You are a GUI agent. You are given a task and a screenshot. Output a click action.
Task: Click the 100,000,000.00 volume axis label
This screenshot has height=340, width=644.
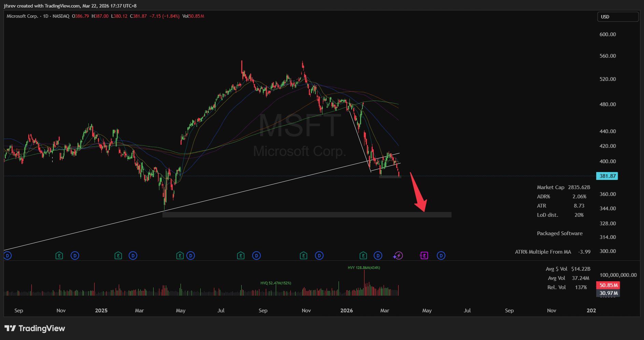tap(618, 275)
